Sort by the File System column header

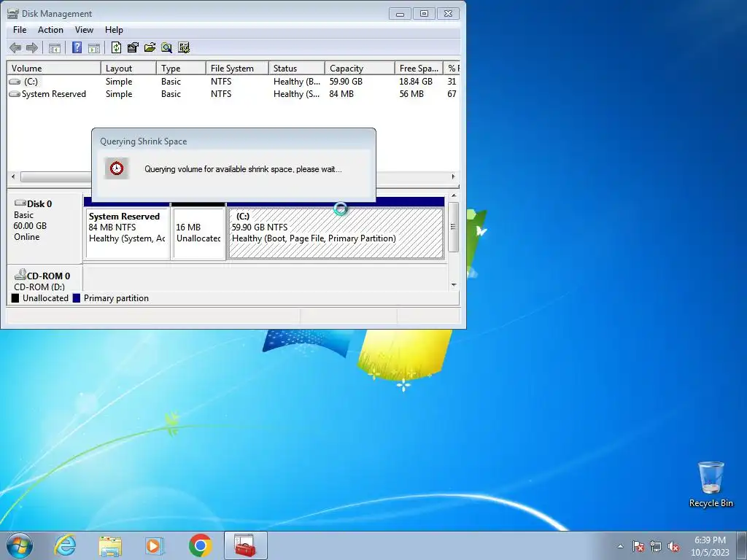point(237,68)
